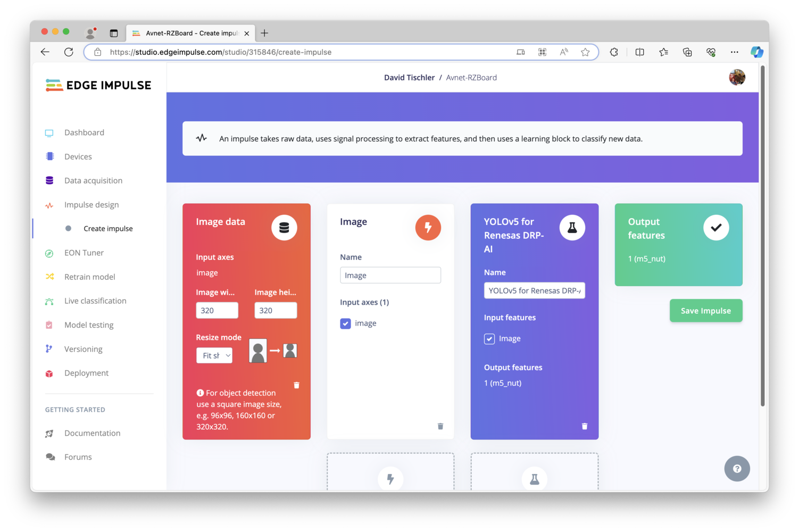Click the Devices chip icon
Viewport: 799px width, 532px height.
[x=49, y=156]
